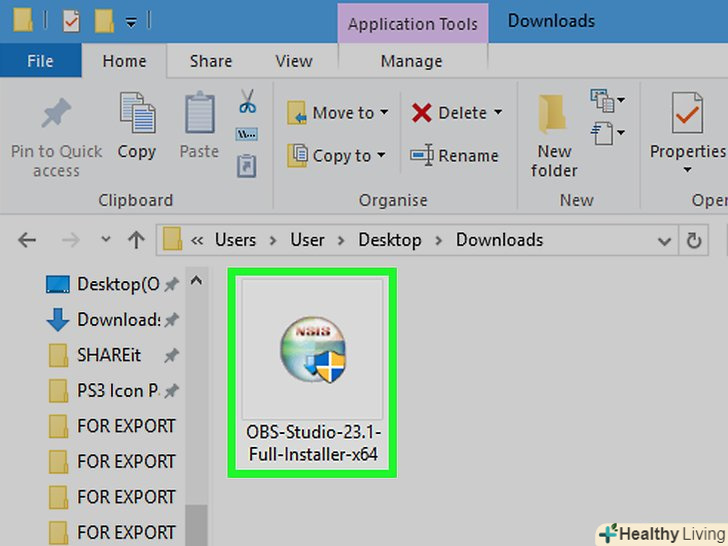Viewport: 728px width, 546px height.
Task: Click Users in the address path
Action: [235, 240]
